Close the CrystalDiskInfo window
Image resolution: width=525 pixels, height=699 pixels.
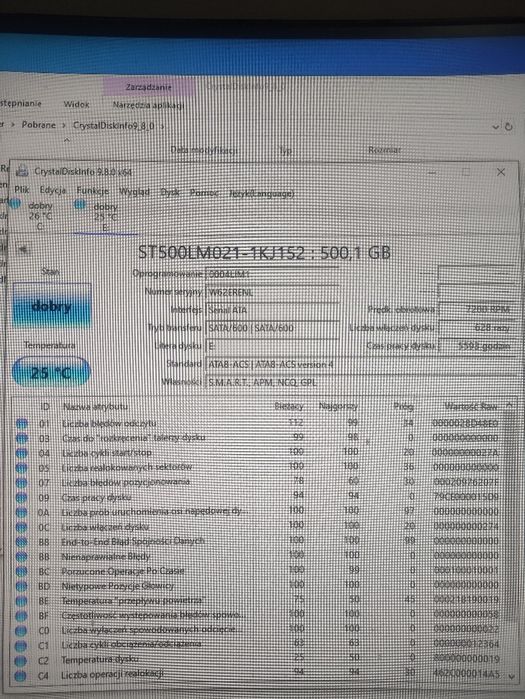pos(501,172)
